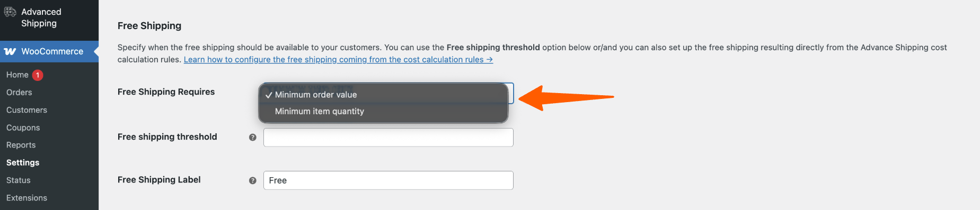Open the Reports submenu page
The width and height of the screenshot is (980, 210).
coord(21,145)
